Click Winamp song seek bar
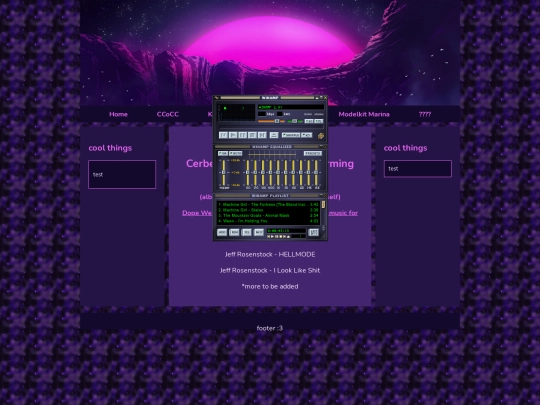Viewport: 540px width, 405px height. point(271,127)
